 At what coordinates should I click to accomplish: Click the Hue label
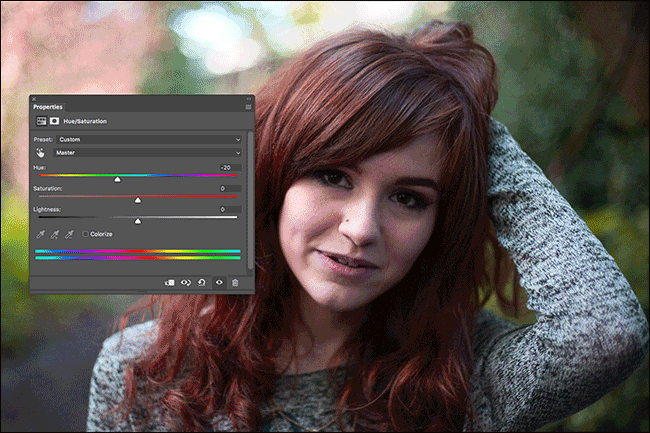[39, 168]
